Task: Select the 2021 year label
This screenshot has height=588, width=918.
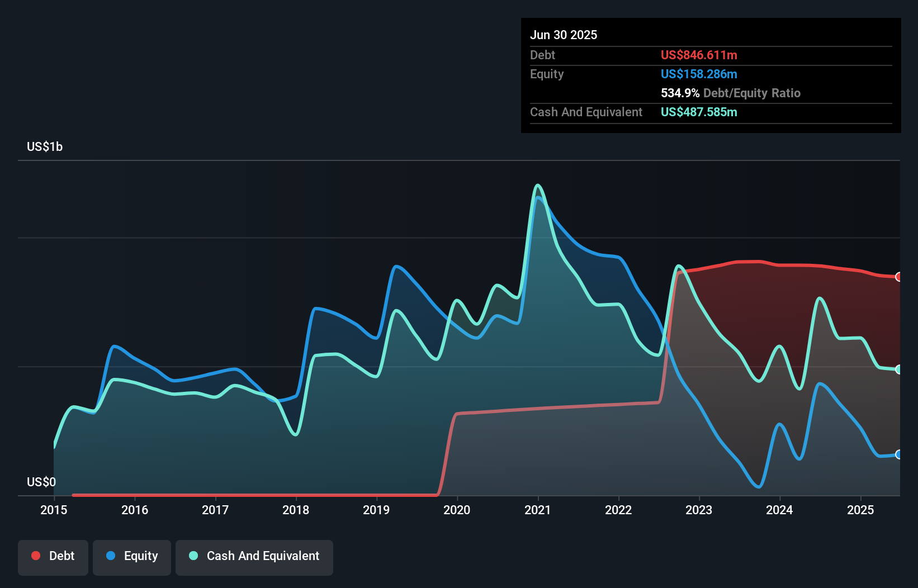Action: (x=538, y=510)
